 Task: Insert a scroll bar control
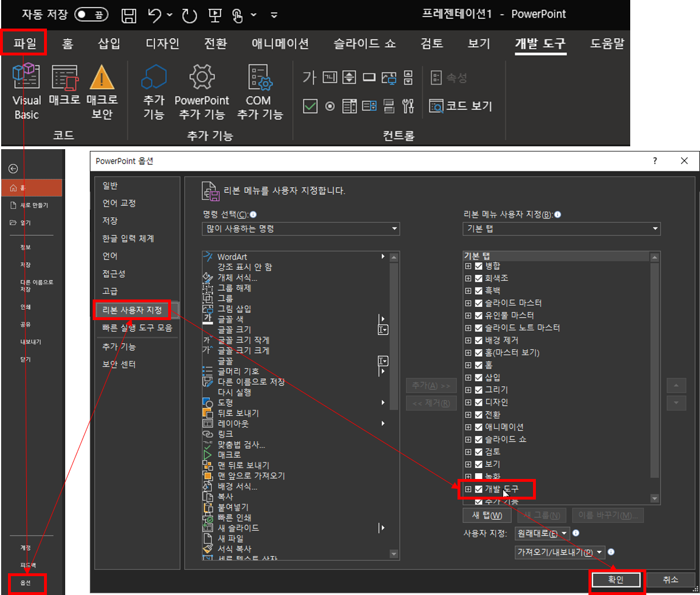click(408, 77)
